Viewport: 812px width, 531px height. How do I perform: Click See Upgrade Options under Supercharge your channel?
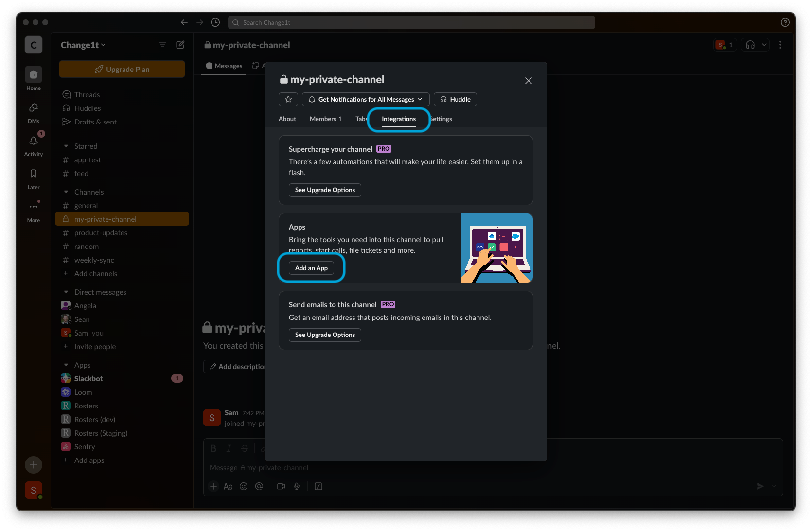[325, 190]
